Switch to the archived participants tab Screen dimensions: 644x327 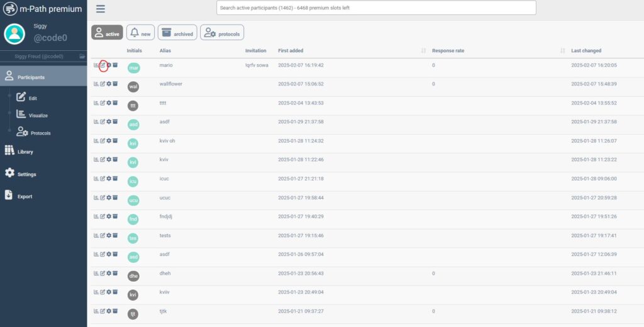[x=177, y=33]
